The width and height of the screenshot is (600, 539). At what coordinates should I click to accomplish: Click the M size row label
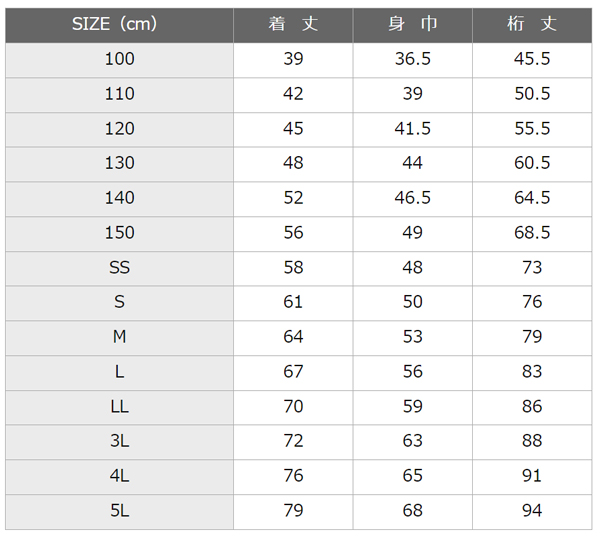pyautogui.click(x=119, y=337)
